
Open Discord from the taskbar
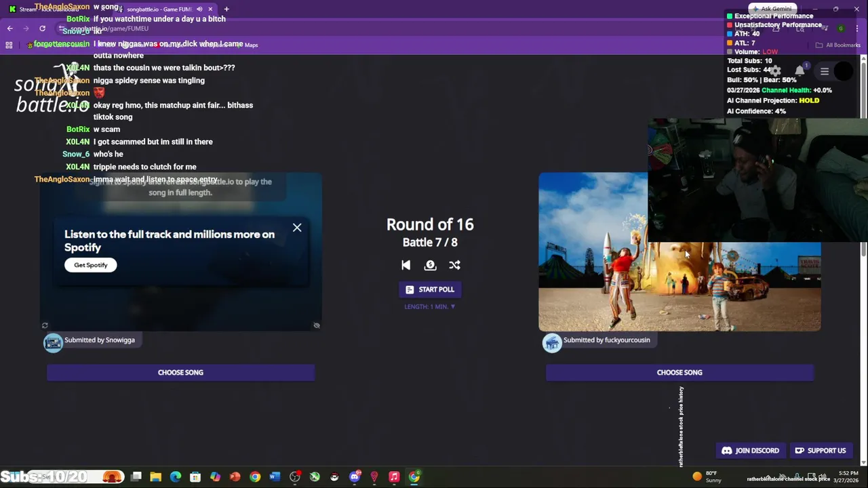354,476
